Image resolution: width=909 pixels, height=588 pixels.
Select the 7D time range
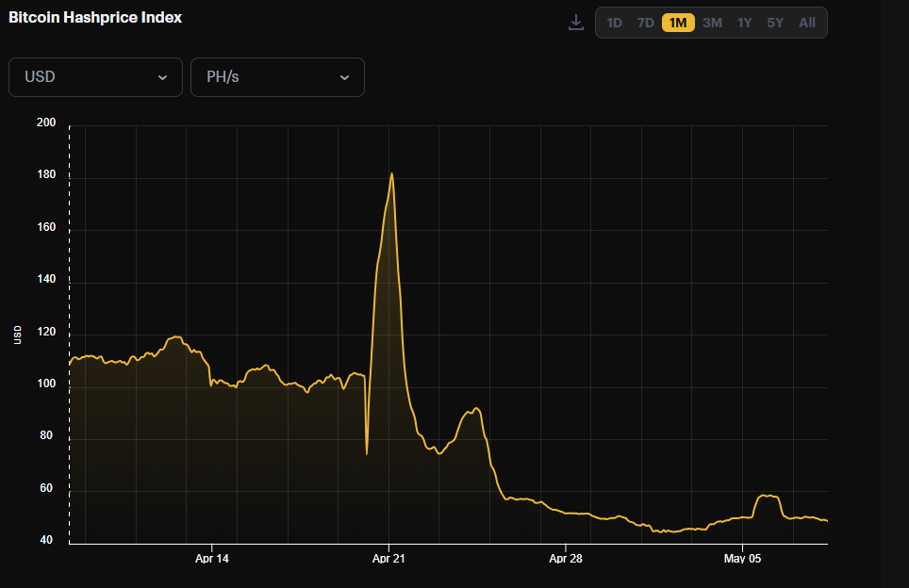click(646, 23)
